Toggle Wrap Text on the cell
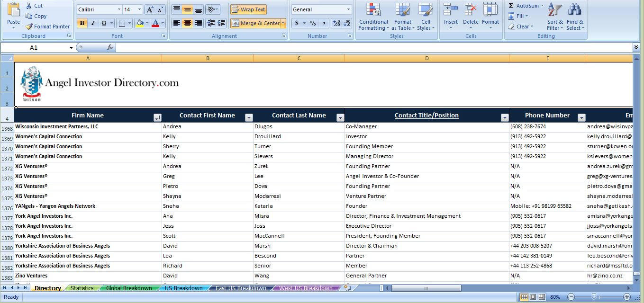644x303 pixels. click(248, 9)
